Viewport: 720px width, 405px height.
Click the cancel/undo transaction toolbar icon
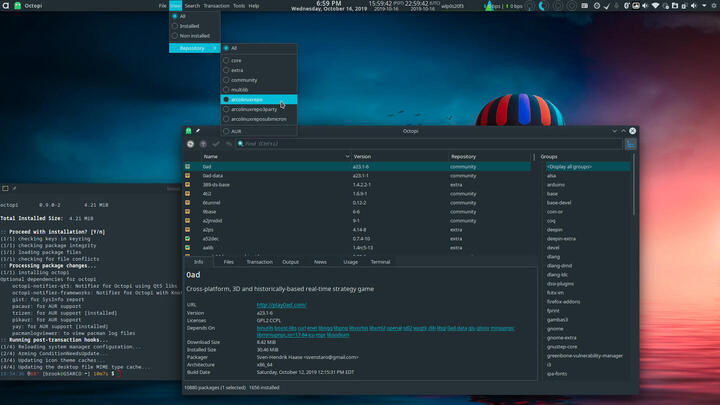[x=228, y=144]
